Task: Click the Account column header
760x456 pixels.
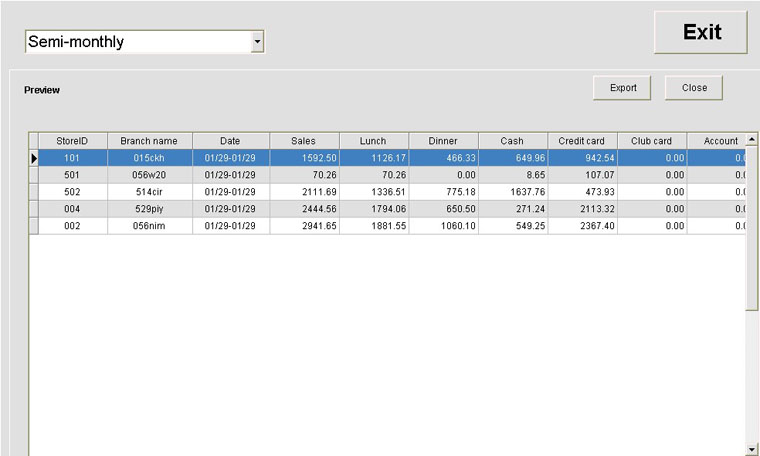Action: 716,141
